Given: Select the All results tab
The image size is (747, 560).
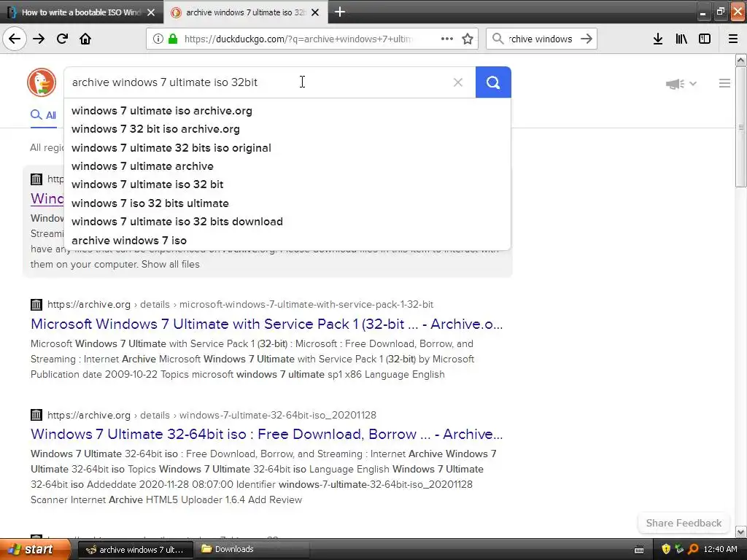Looking at the screenshot, I should coord(43,115).
